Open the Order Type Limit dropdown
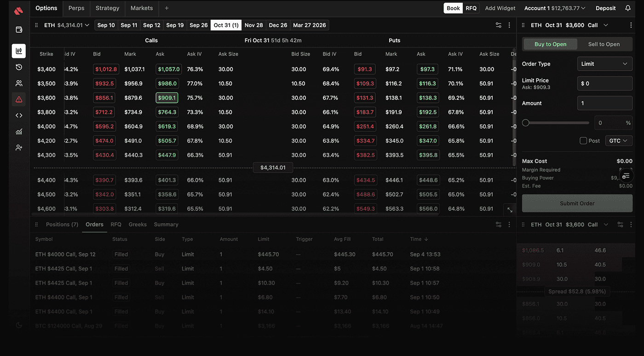Image resolution: width=644 pixels, height=356 pixels. pyautogui.click(x=604, y=64)
